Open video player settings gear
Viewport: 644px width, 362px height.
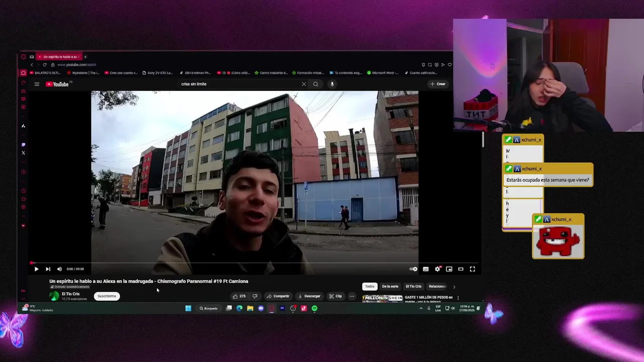[x=437, y=269]
